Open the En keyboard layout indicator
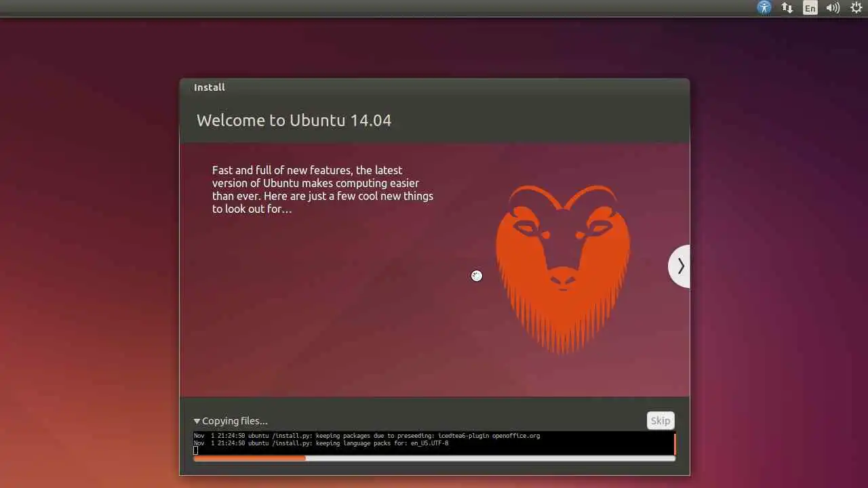Screen dimensions: 868x488 pyautogui.click(x=810, y=8)
